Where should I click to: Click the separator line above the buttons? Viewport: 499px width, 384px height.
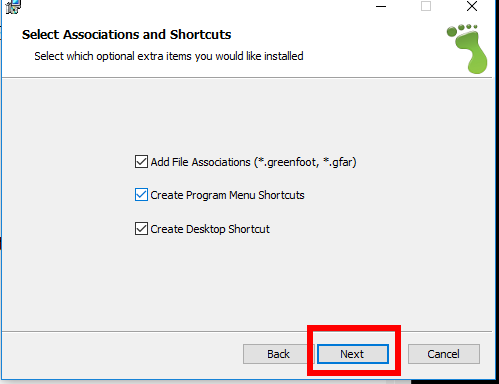[247, 331]
